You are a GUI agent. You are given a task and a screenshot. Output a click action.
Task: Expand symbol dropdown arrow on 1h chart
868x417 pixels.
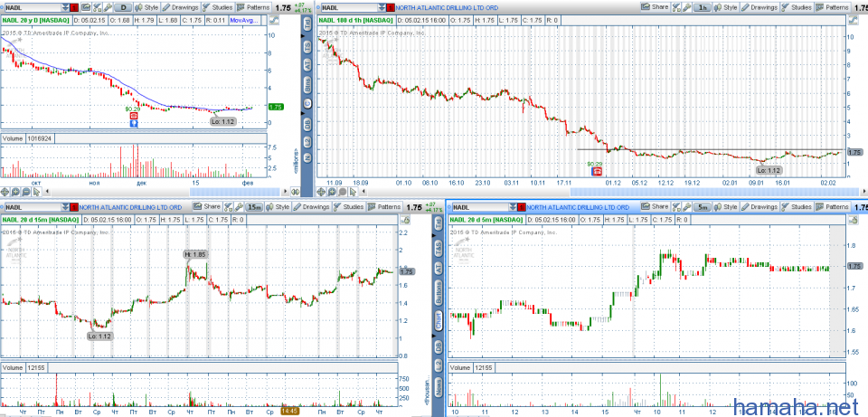[382, 8]
